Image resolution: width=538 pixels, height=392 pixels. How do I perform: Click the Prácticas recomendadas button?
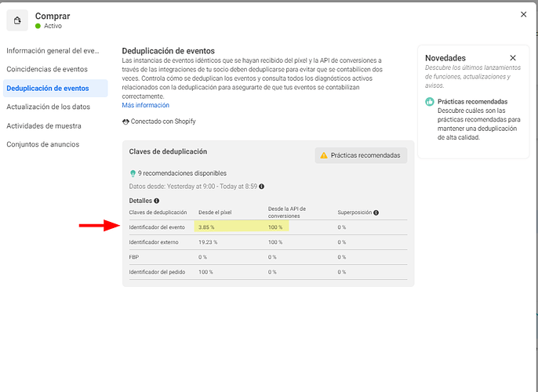click(x=361, y=155)
